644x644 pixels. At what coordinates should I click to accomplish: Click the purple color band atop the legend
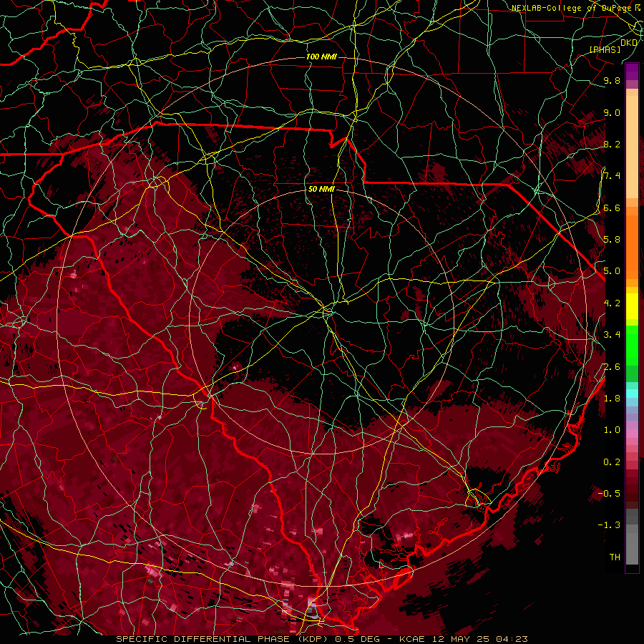[x=632, y=72]
